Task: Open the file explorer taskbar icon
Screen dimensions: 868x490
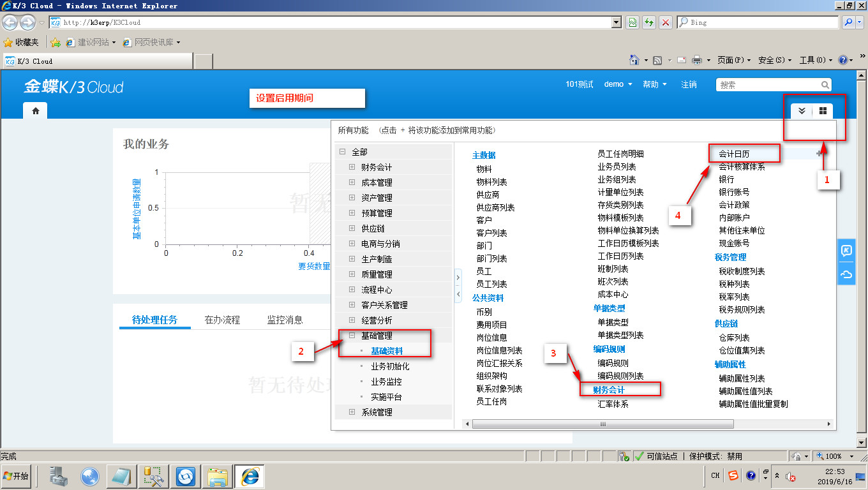Action: pos(218,476)
